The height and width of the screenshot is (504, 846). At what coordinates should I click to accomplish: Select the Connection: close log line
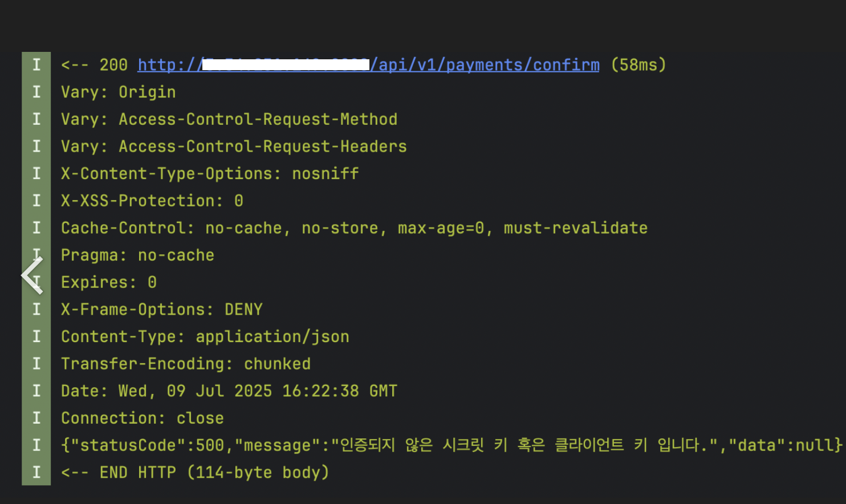pos(142,418)
